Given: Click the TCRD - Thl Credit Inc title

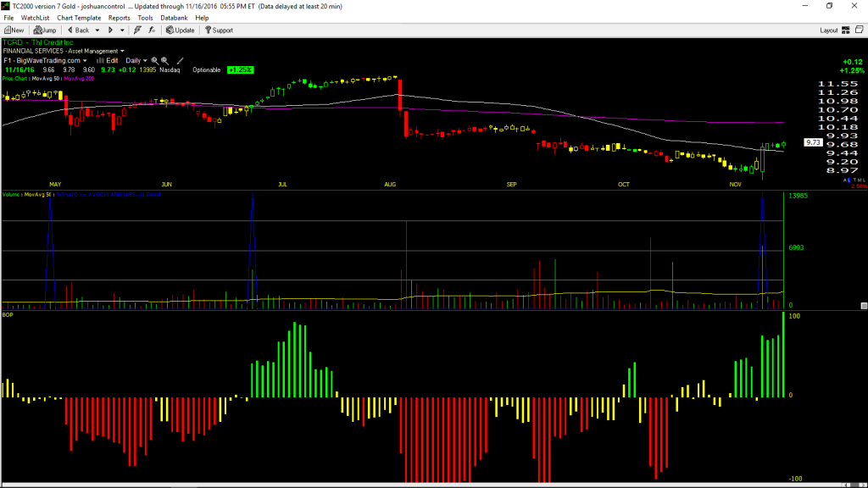Looking at the screenshot, I should click(x=37, y=42).
